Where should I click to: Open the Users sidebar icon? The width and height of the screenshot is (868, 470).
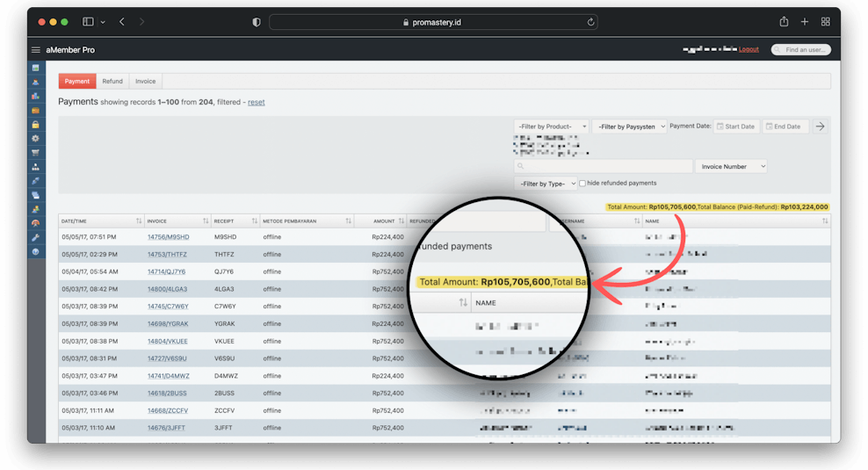click(x=35, y=82)
